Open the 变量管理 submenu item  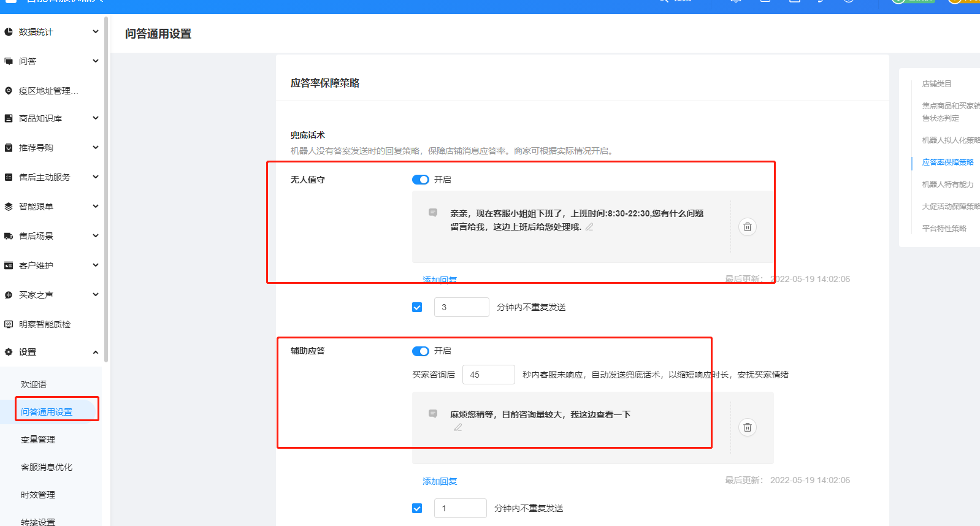38,440
